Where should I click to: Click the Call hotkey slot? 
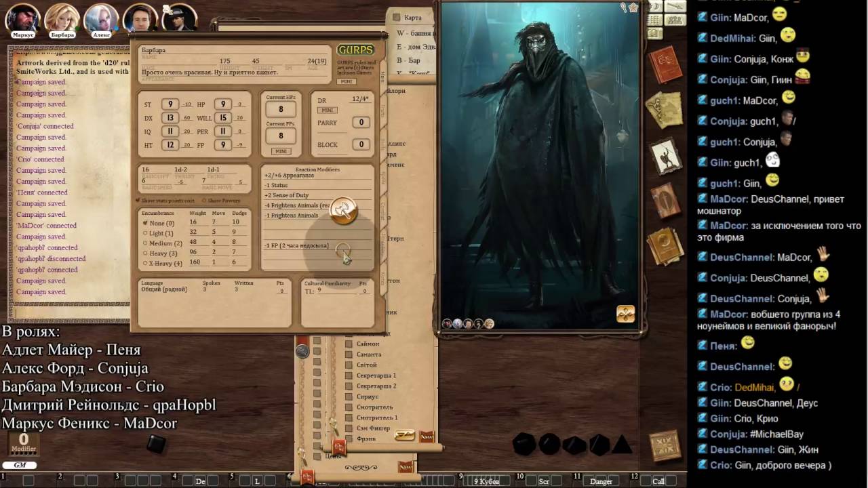658,481
